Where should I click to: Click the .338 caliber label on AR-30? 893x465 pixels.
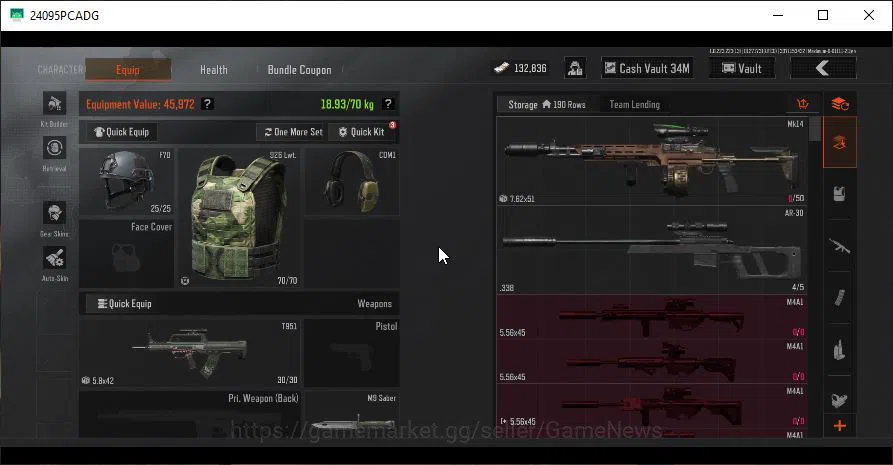507,288
